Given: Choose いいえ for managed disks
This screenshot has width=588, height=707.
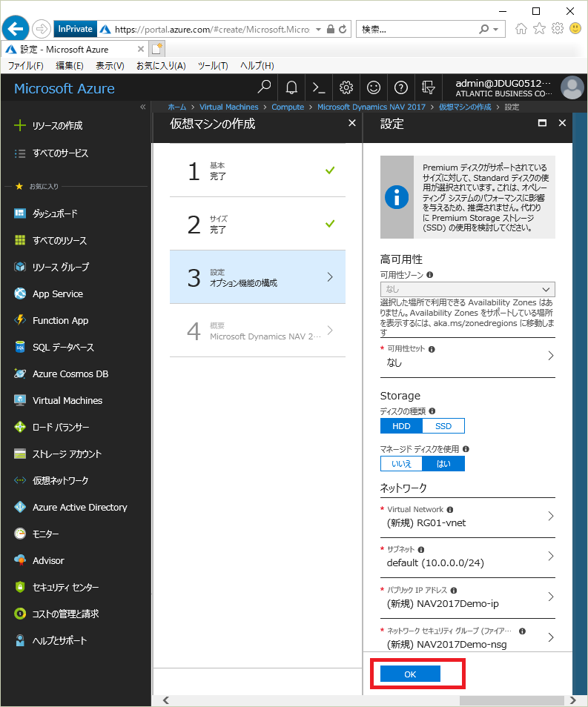Looking at the screenshot, I should 401,463.
